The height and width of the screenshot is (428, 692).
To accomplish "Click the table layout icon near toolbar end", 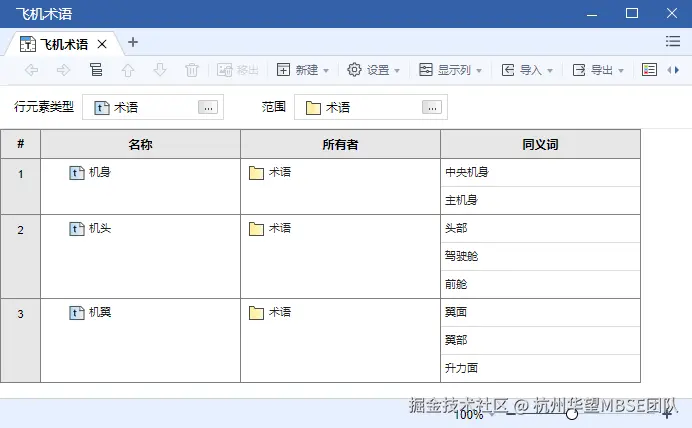I will [x=649, y=70].
